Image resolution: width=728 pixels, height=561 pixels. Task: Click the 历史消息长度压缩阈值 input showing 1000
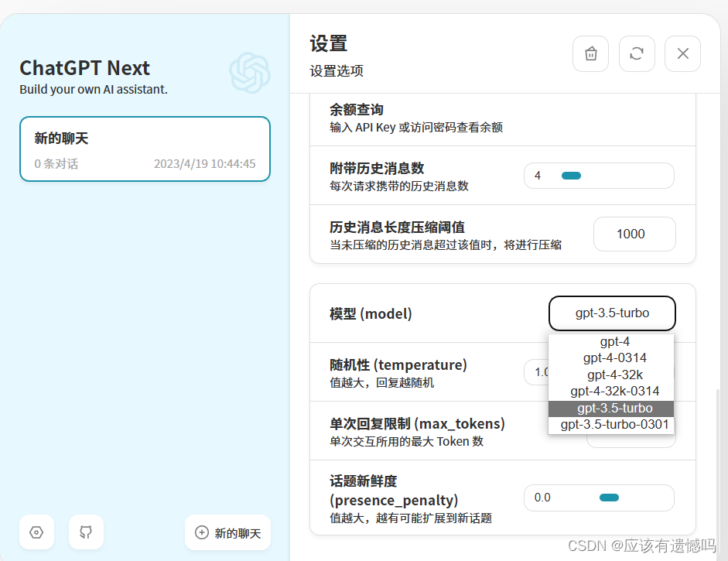pos(634,234)
